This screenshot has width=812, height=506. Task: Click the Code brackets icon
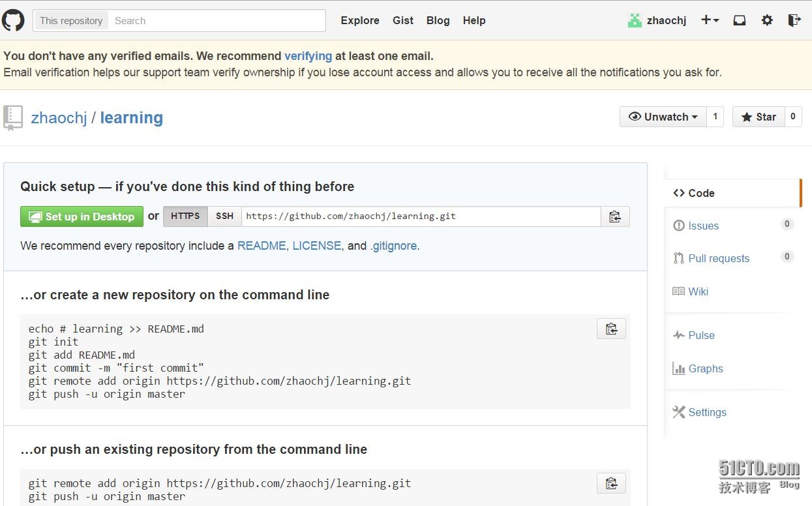click(x=679, y=193)
